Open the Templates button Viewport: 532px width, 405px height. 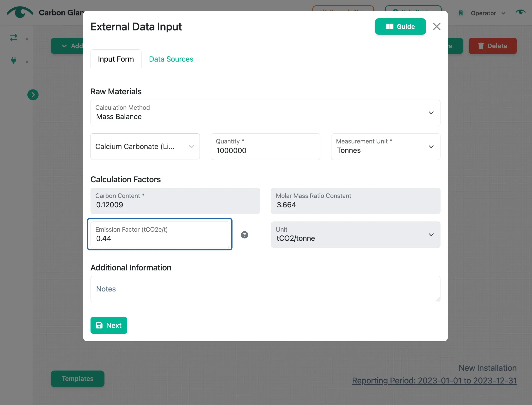(x=78, y=378)
